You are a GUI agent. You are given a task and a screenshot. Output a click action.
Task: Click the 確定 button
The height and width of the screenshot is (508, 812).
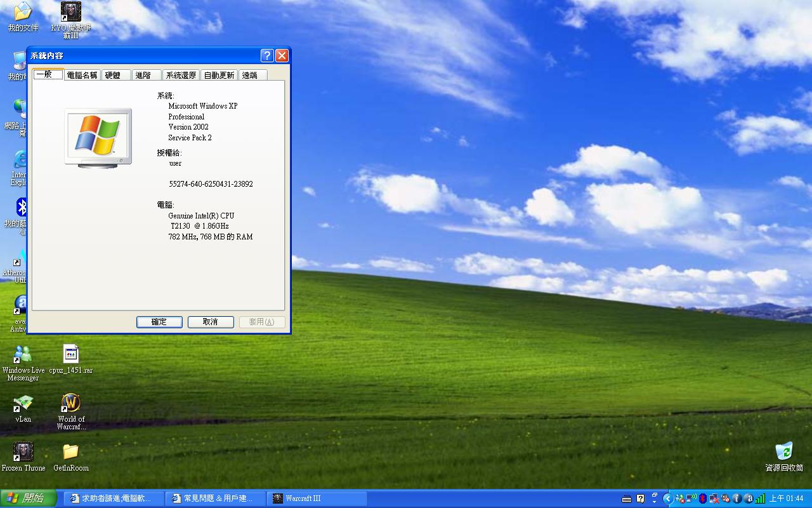point(159,322)
